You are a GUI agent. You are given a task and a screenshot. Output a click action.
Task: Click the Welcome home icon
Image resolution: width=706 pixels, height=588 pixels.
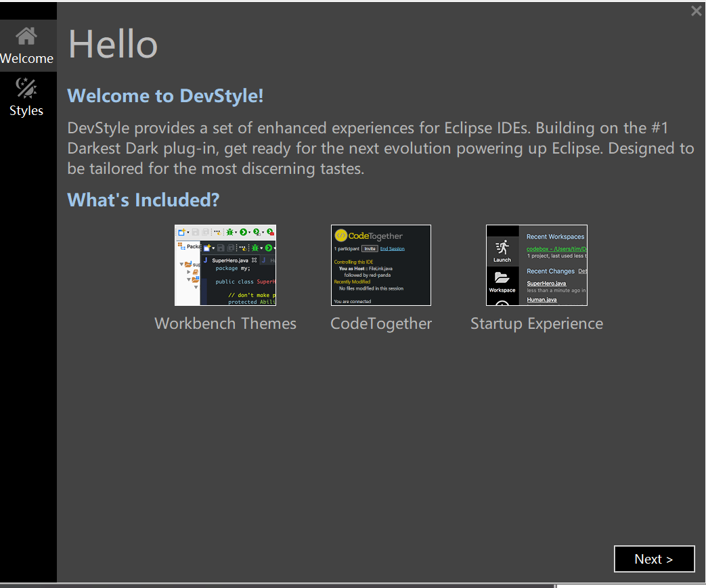pyautogui.click(x=26, y=36)
